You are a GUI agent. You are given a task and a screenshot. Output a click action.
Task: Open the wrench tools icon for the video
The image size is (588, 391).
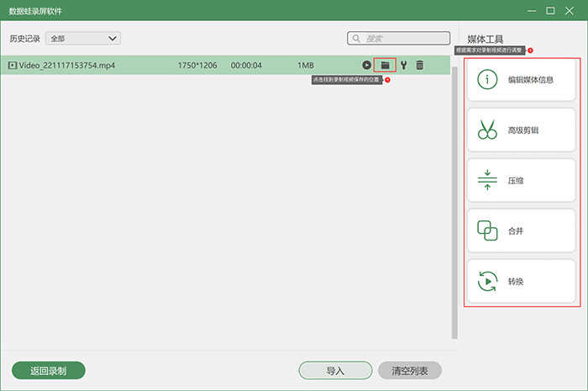[x=403, y=65]
